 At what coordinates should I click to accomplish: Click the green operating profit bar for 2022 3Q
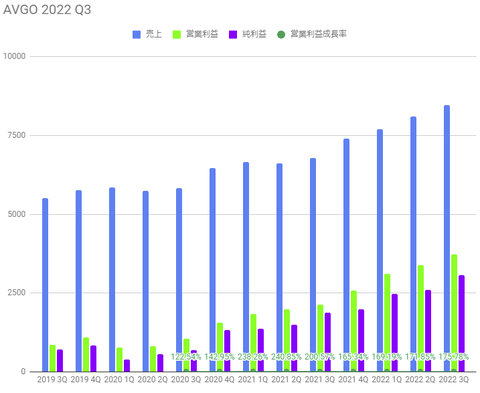[x=454, y=313]
